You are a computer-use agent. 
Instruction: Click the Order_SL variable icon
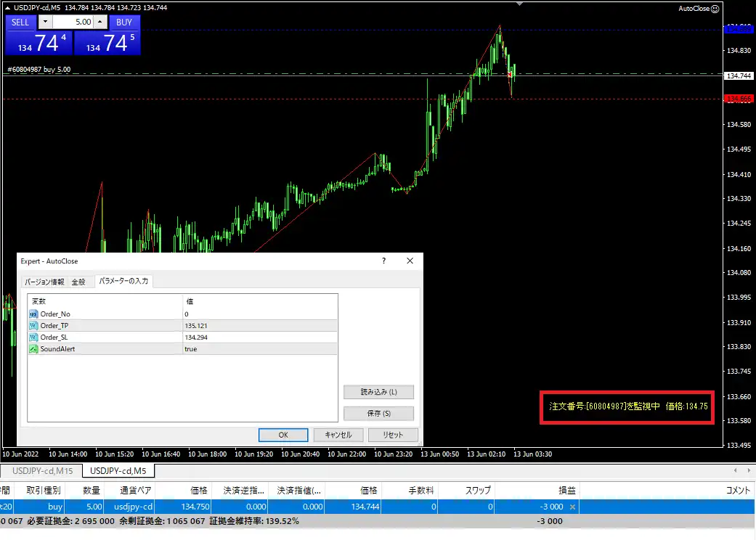[33, 337]
